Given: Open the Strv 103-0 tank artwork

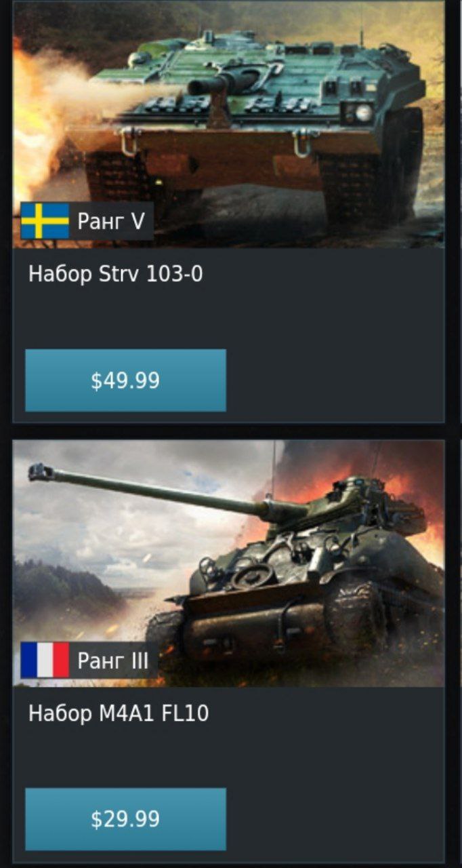Looking at the screenshot, I should pos(229,124).
